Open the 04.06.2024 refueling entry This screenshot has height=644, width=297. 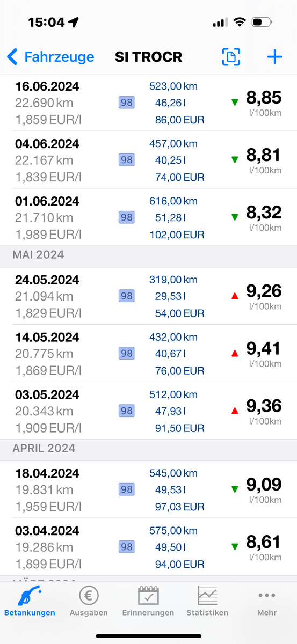coord(148,160)
